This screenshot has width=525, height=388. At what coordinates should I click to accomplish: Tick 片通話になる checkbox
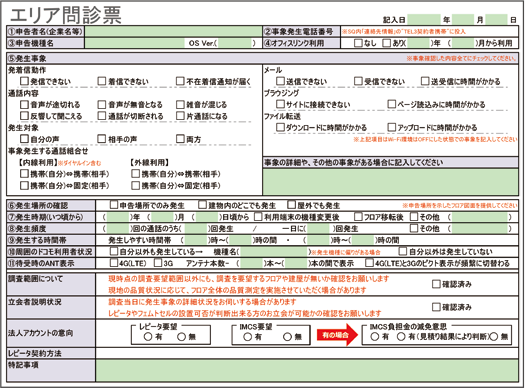180,116
